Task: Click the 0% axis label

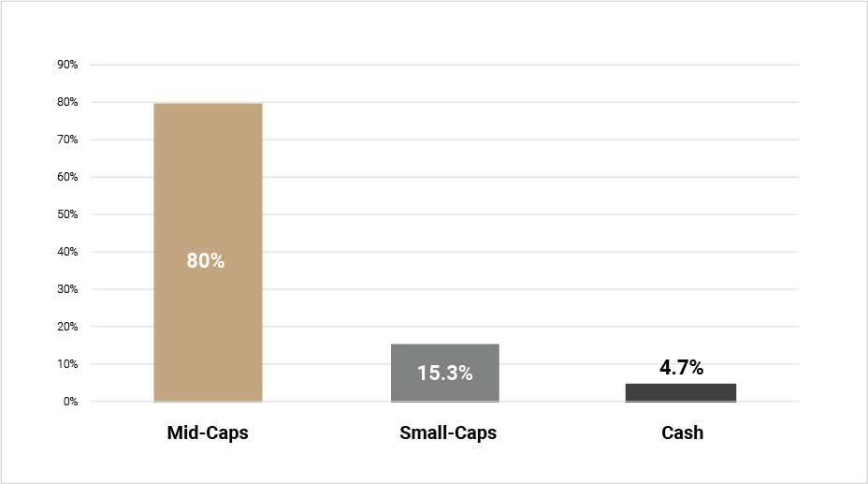Action: click(x=70, y=402)
